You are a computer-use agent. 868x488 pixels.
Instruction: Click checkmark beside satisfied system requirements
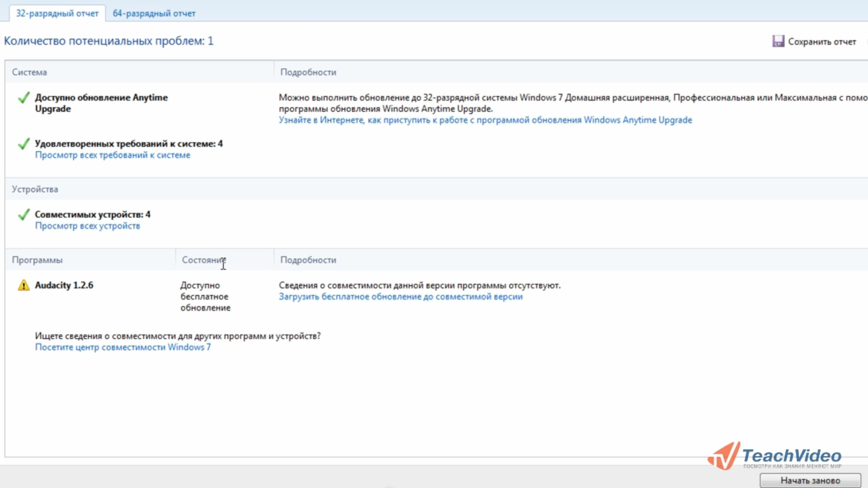pos(24,144)
